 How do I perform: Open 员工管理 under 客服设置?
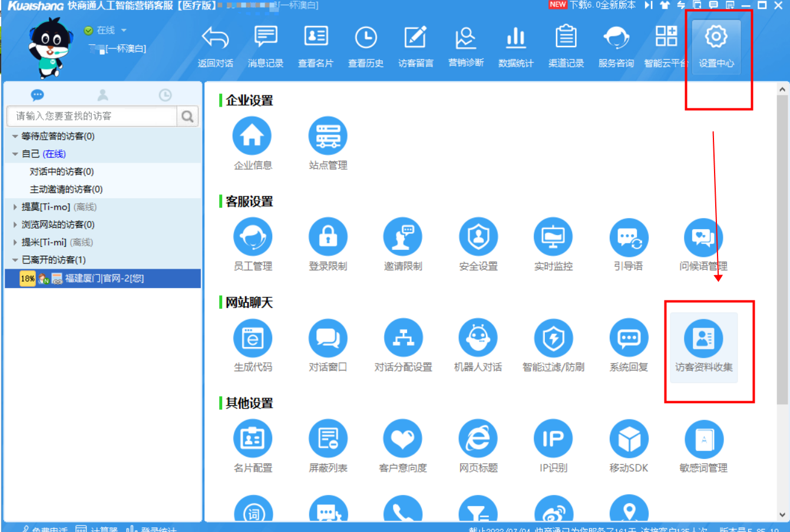[x=252, y=237]
